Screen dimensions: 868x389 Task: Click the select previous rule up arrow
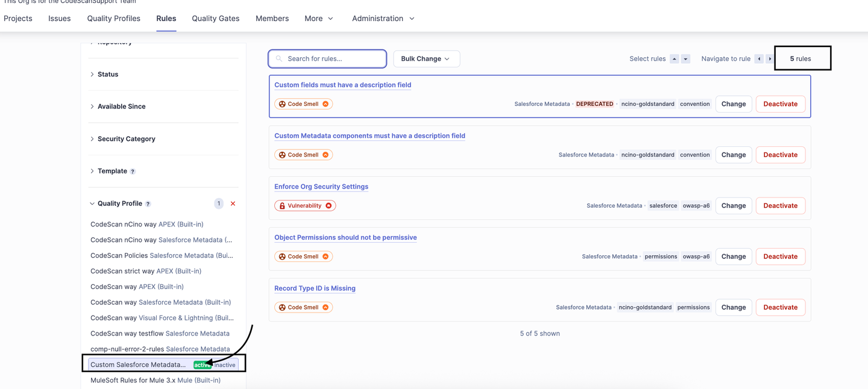point(675,59)
